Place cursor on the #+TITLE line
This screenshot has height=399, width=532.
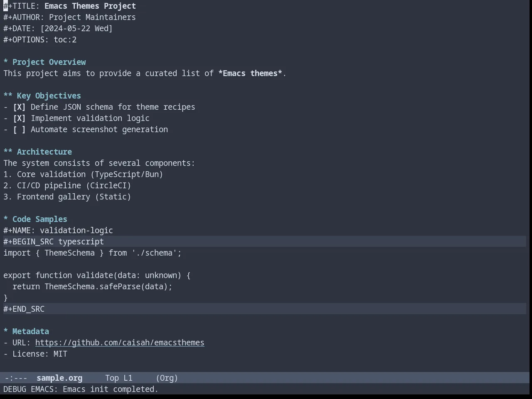(69, 6)
